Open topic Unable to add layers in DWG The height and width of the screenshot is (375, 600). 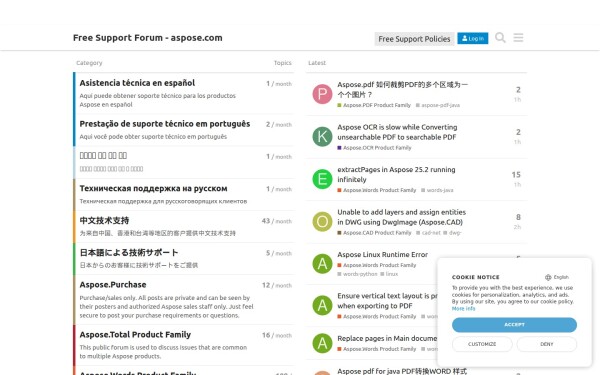click(401, 217)
